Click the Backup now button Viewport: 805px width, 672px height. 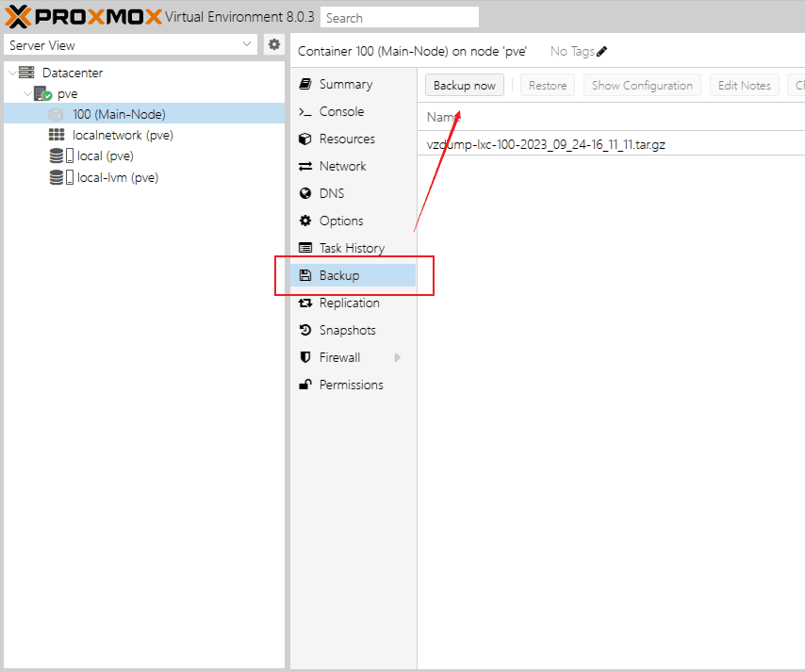tap(464, 85)
